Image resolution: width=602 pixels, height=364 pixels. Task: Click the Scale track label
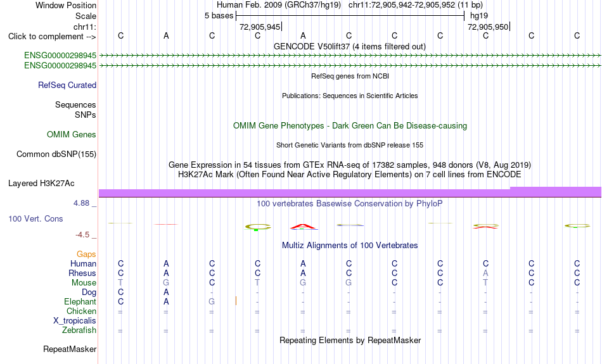tap(86, 16)
